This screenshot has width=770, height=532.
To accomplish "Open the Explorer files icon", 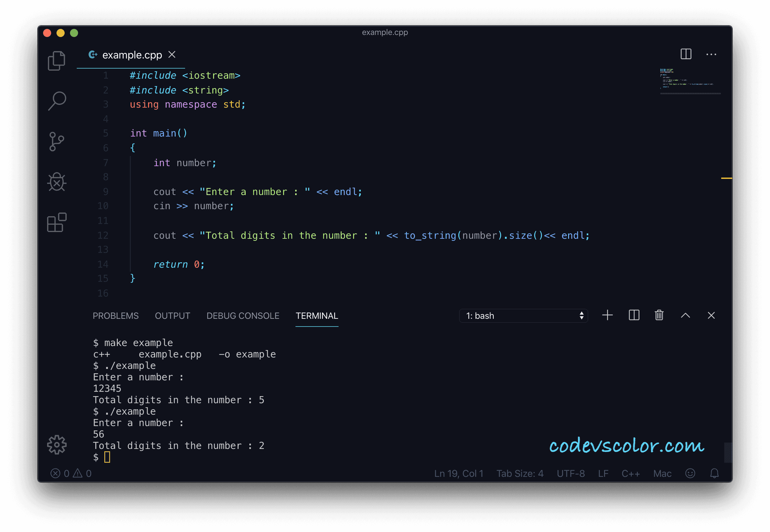I will click(57, 61).
